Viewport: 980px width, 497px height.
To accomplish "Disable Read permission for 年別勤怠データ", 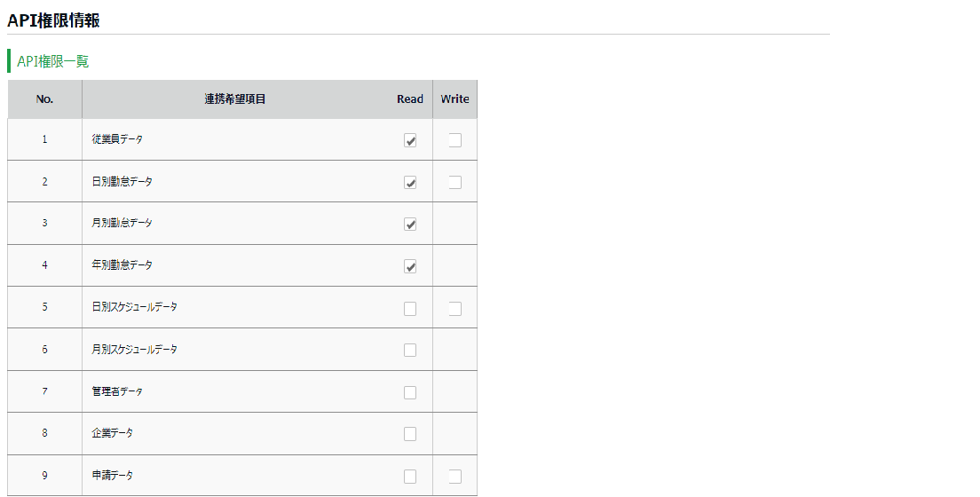I will (x=410, y=266).
